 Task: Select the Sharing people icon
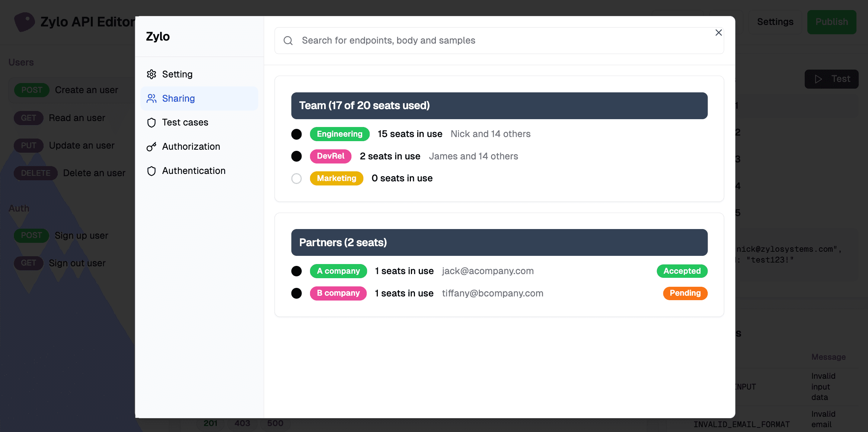click(x=151, y=98)
